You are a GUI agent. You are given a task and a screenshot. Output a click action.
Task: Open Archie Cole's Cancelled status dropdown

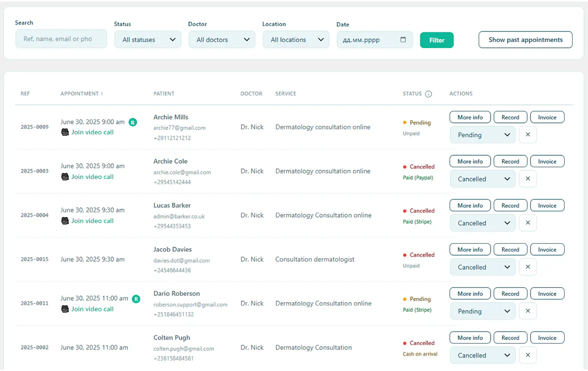point(483,179)
